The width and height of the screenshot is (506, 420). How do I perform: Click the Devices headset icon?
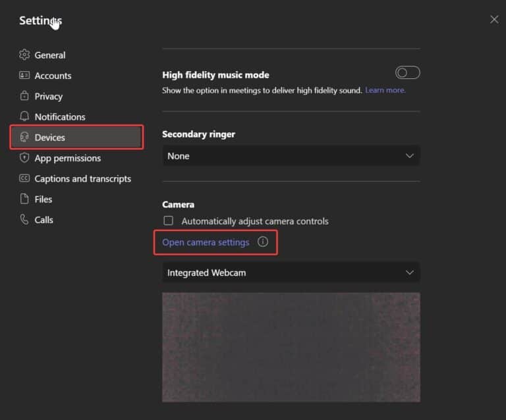[24, 138]
